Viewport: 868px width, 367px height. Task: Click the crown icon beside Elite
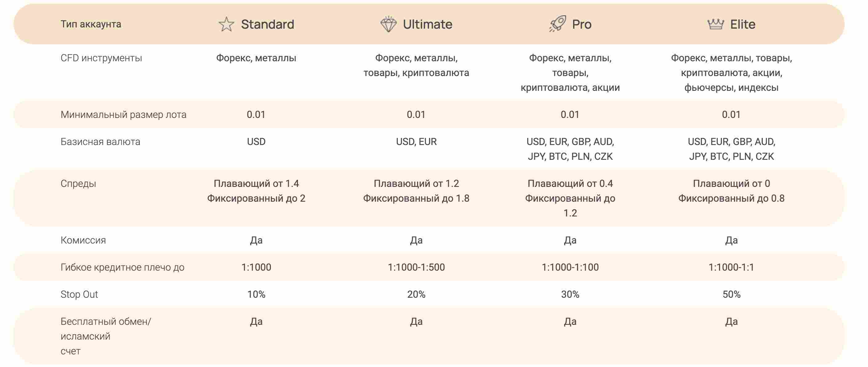(x=715, y=24)
